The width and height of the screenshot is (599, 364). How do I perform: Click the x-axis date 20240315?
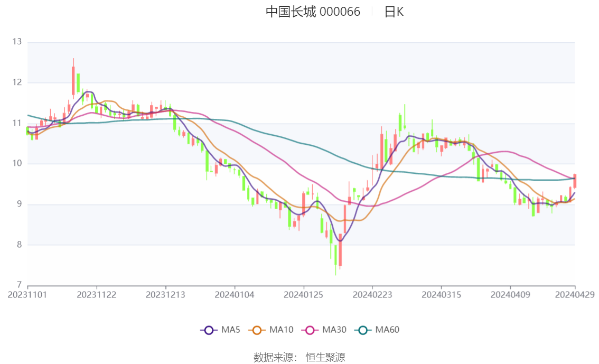(441, 295)
